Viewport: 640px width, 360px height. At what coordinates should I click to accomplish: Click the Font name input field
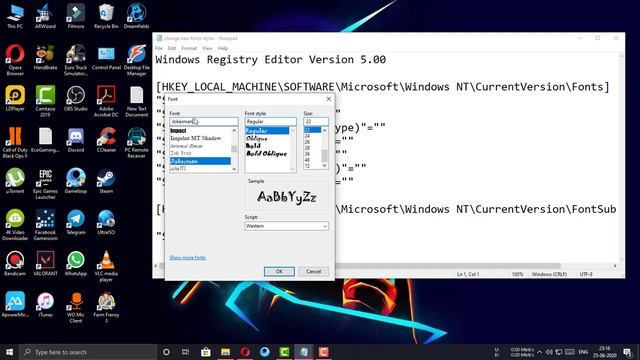click(x=204, y=122)
